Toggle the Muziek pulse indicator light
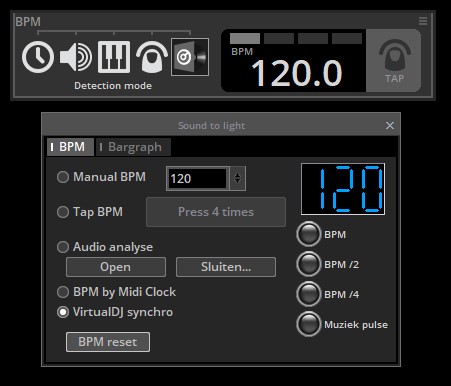The image size is (451, 386). click(x=309, y=324)
